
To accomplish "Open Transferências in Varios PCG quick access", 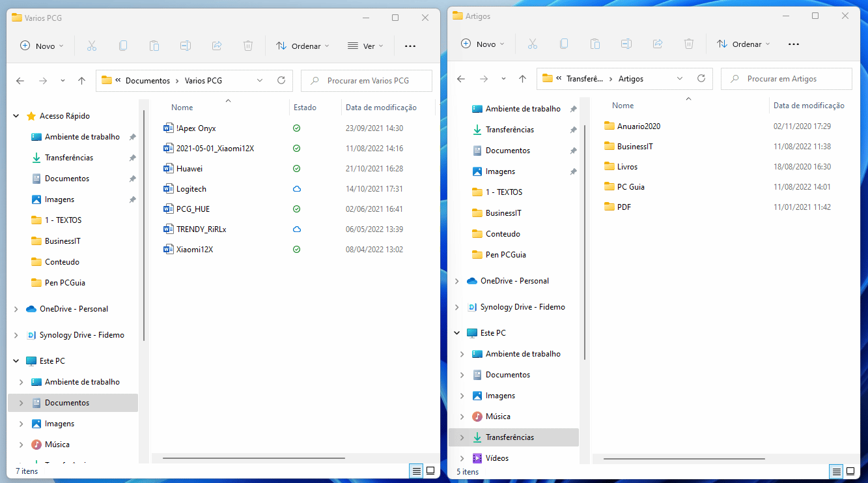I will coord(69,158).
